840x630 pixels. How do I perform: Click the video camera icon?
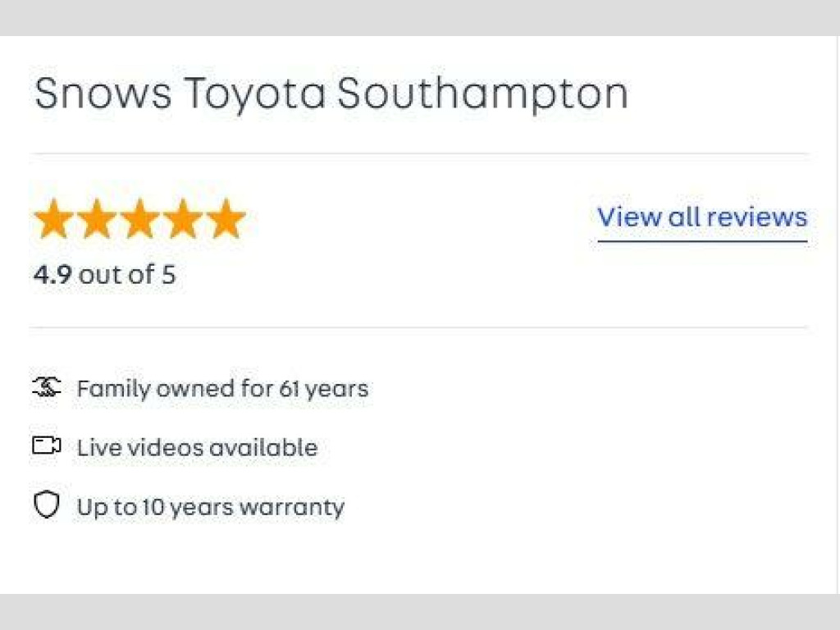(47, 445)
